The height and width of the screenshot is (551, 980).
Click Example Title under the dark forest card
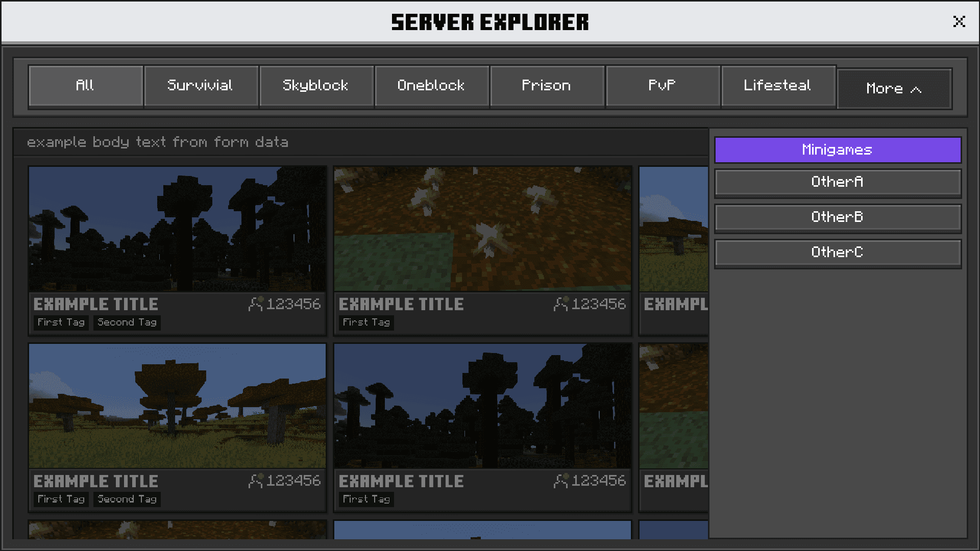96,304
